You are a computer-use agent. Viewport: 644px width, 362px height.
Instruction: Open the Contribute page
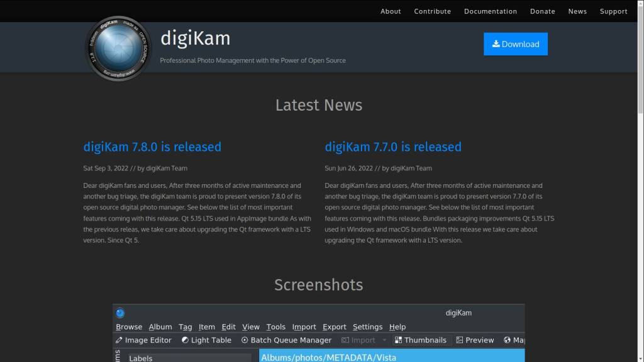click(x=433, y=11)
